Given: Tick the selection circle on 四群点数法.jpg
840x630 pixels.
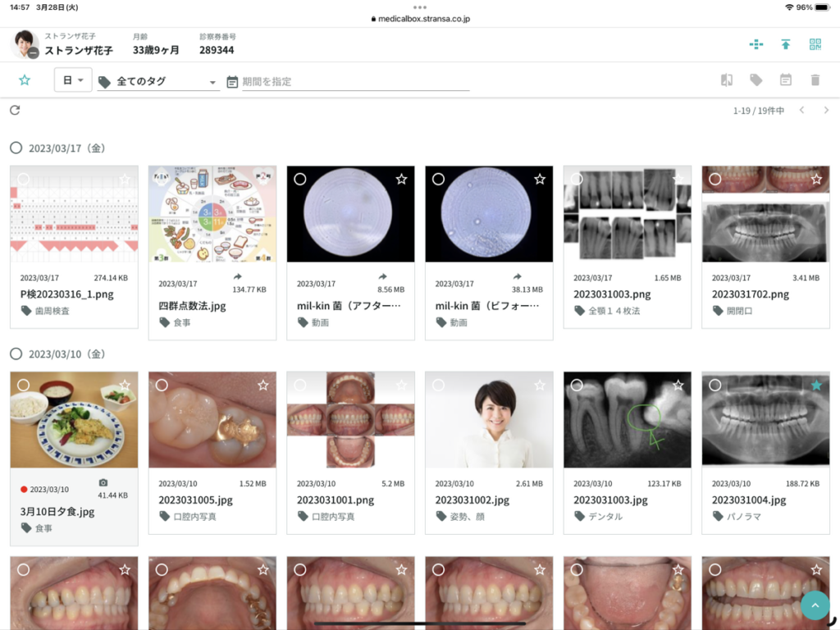Looking at the screenshot, I should pyautogui.click(x=162, y=179).
